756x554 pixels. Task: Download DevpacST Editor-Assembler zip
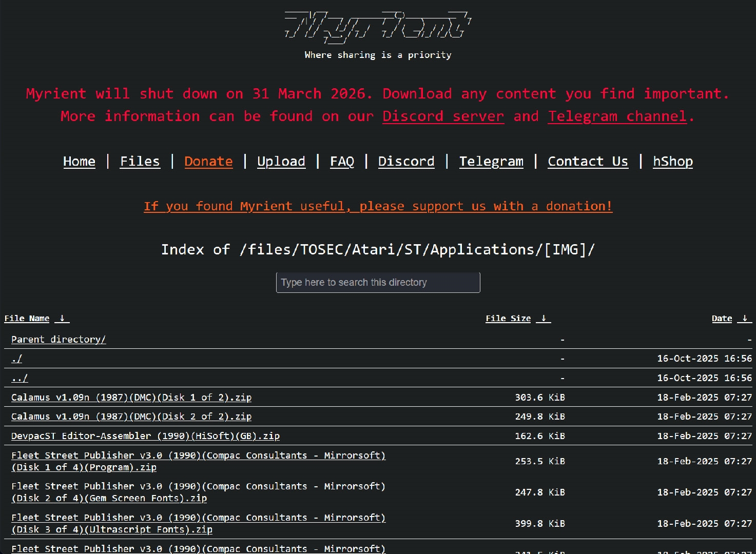(x=145, y=436)
